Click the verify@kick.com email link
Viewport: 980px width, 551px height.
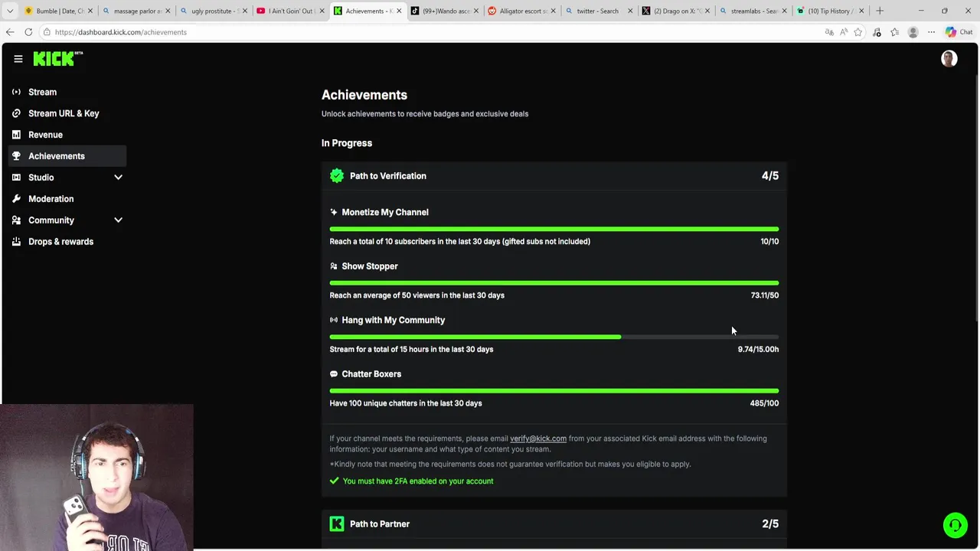tap(538, 439)
